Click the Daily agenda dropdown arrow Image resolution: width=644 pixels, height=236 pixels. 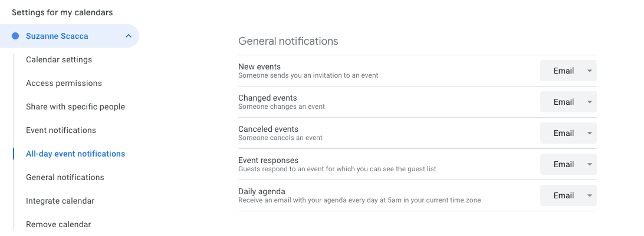[x=589, y=195]
